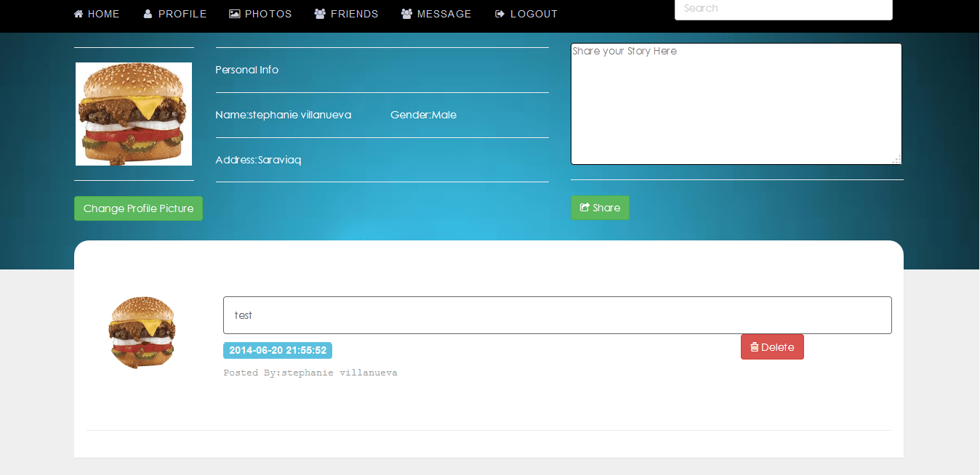Click Posted By: stephanie villanueva
The height and width of the screenshot is (475, 980).
[310, 372]
